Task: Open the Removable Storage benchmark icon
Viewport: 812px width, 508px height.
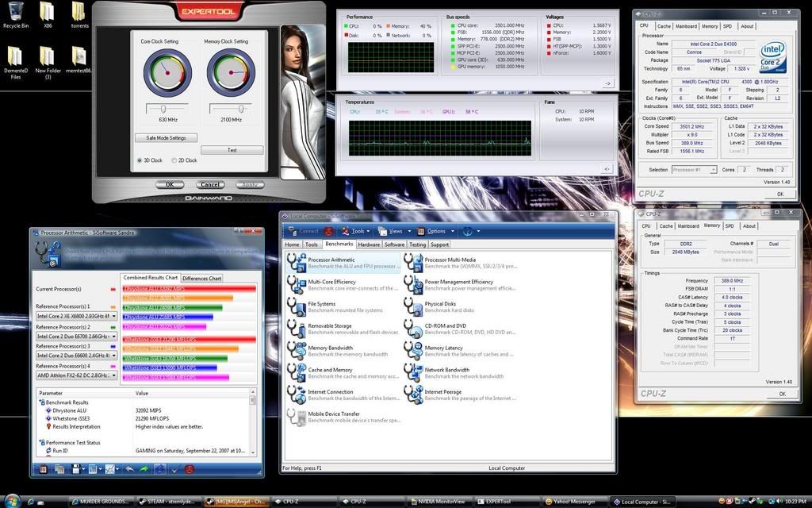Action: (x=297, y=329)
